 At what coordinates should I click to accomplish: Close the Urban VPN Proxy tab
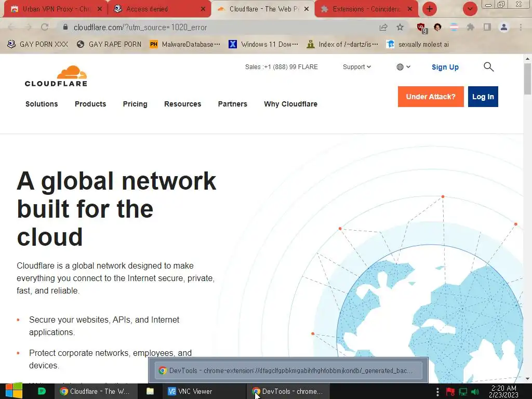click(100, 9)
